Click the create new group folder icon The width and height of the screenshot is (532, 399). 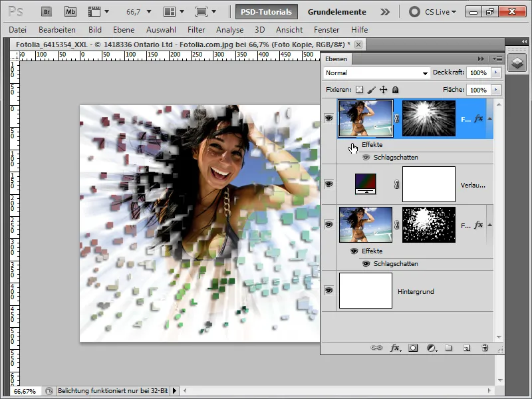[x=449, y=348]
